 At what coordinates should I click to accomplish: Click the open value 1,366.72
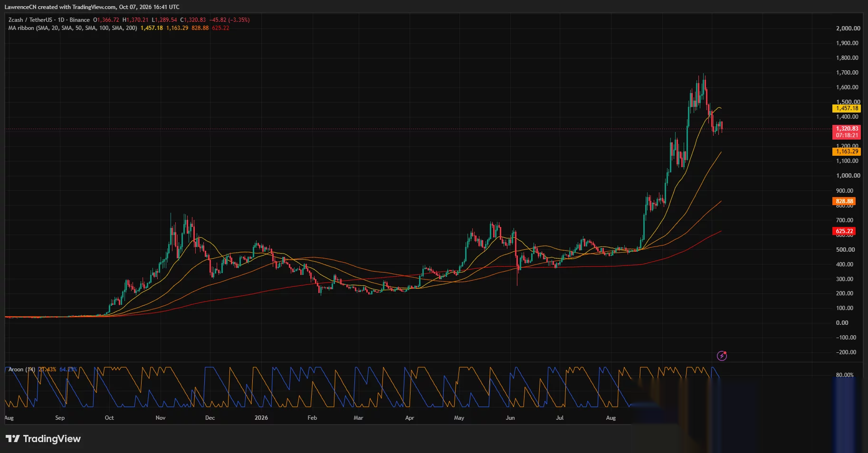pyautogui.click(x=108, y=20)
